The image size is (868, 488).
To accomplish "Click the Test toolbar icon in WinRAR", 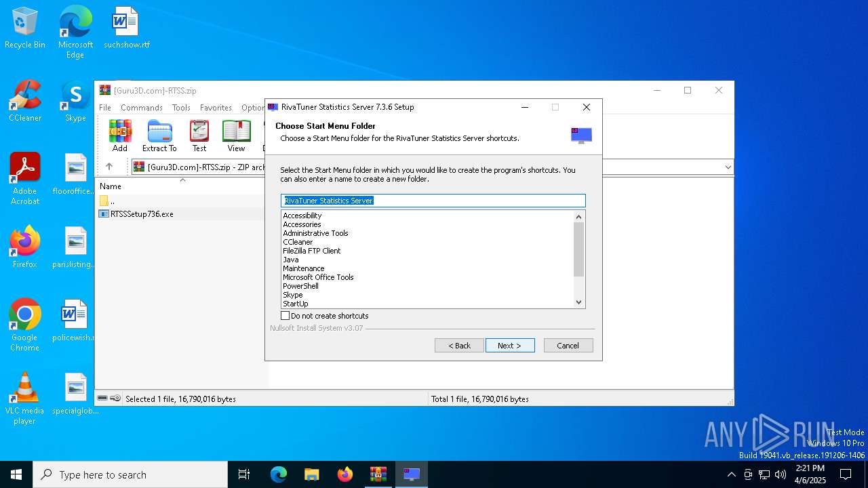I will 199,136.
